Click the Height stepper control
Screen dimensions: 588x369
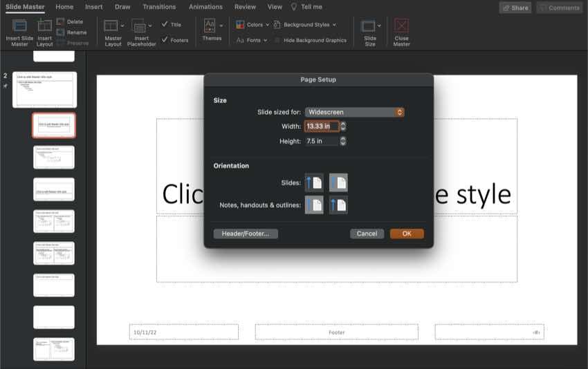pos(343,141)
